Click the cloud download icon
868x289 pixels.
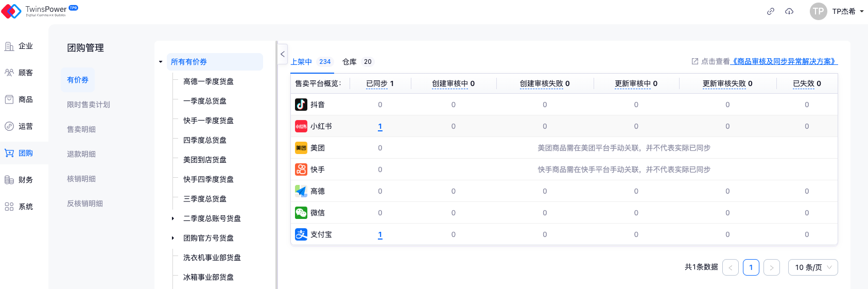click(789, 11)
